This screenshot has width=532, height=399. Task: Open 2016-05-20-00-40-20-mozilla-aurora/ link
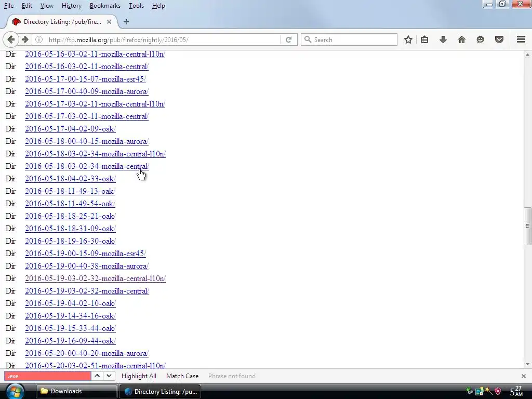pos(87,353)
